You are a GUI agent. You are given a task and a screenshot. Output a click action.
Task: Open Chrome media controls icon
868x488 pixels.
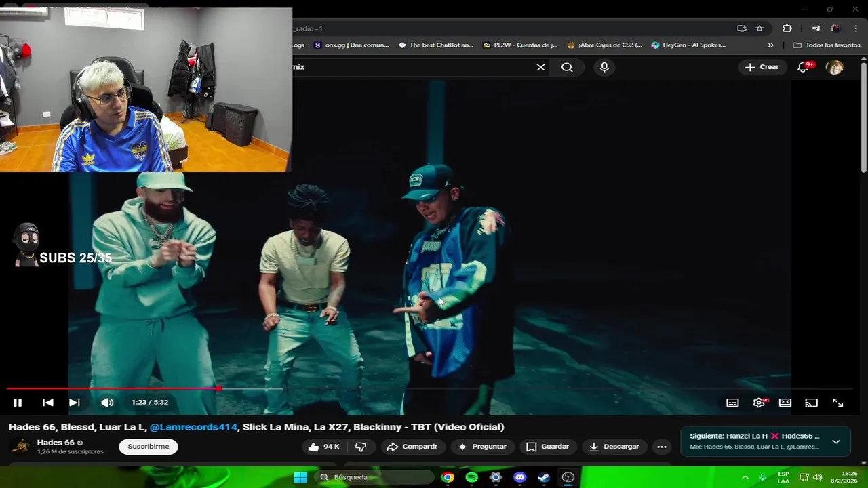click(816, 28)
